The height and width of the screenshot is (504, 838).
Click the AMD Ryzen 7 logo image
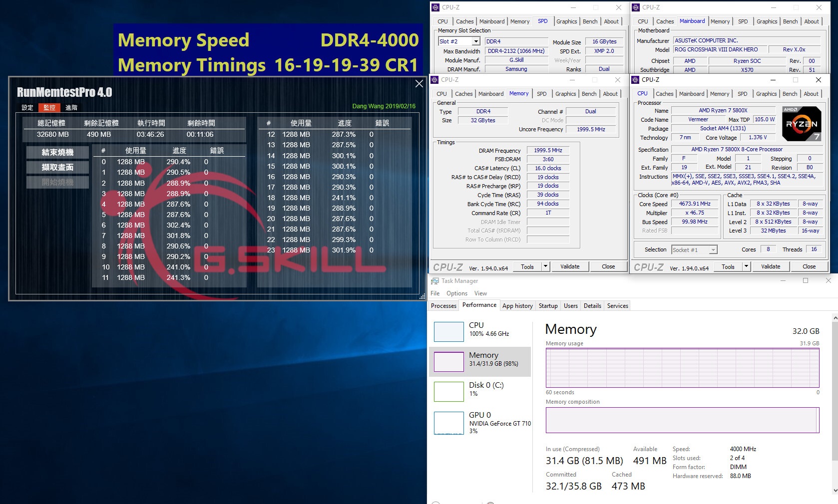point(801,123)
